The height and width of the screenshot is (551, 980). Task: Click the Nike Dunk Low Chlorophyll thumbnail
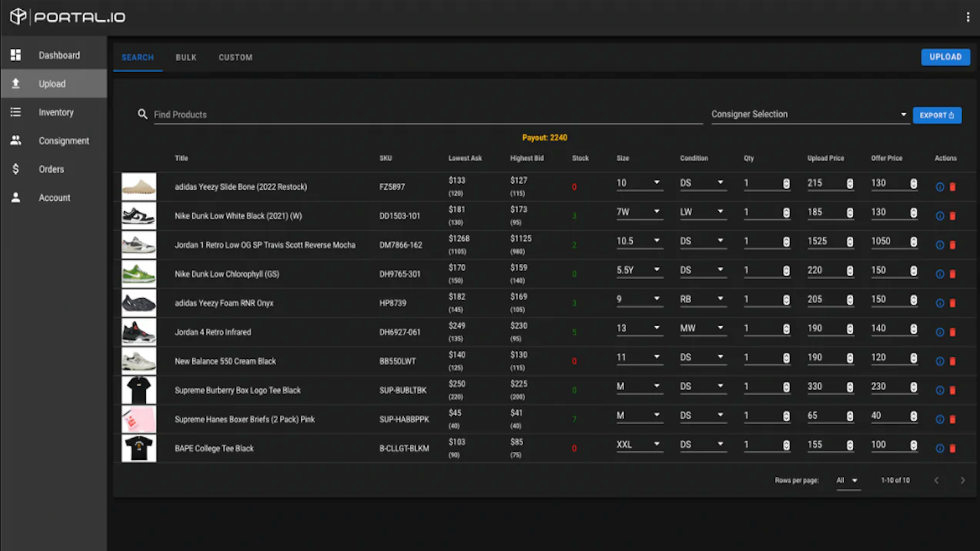(139, 274)
